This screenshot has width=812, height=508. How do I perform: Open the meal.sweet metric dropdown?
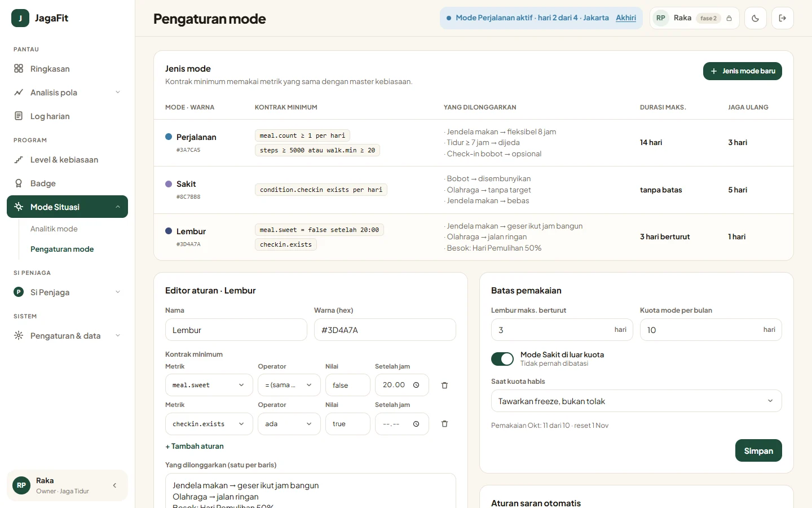[209, 385]
